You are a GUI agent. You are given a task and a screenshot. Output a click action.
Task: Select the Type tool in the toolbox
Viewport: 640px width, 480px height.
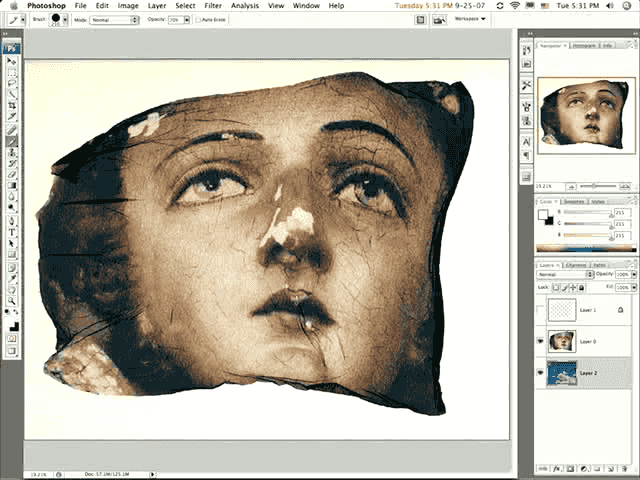(x=12, y=232)
